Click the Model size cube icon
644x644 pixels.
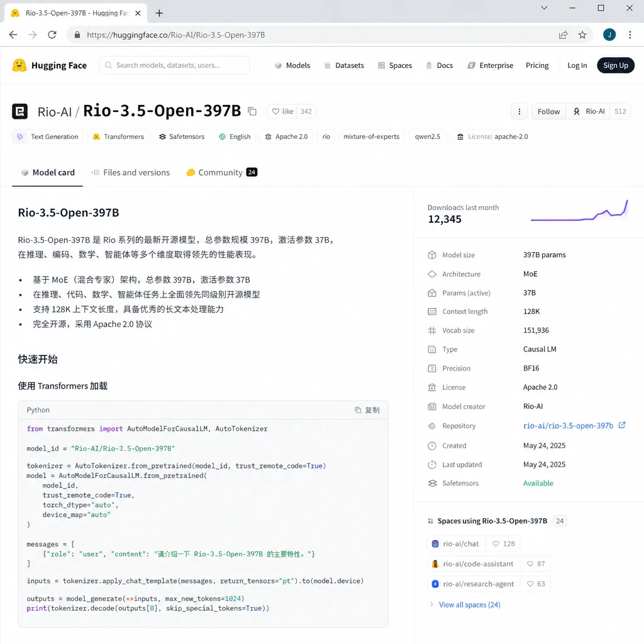431,255
